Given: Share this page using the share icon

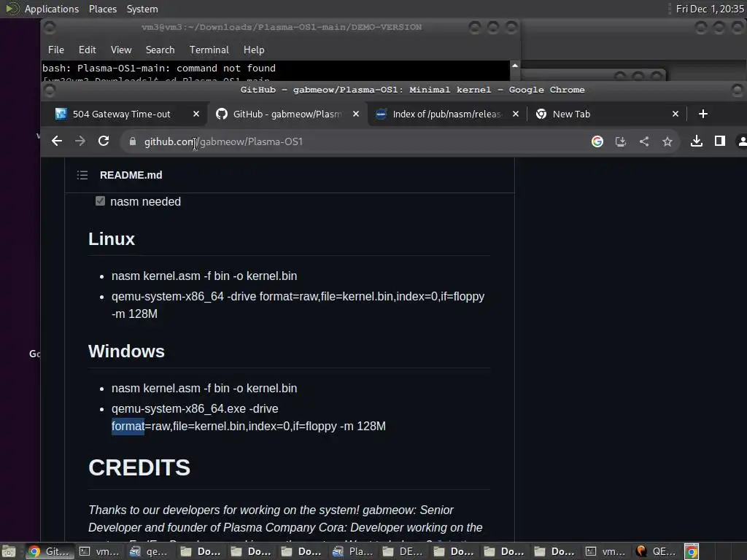Looking at the screenshot, I should (x=643, y=141).
